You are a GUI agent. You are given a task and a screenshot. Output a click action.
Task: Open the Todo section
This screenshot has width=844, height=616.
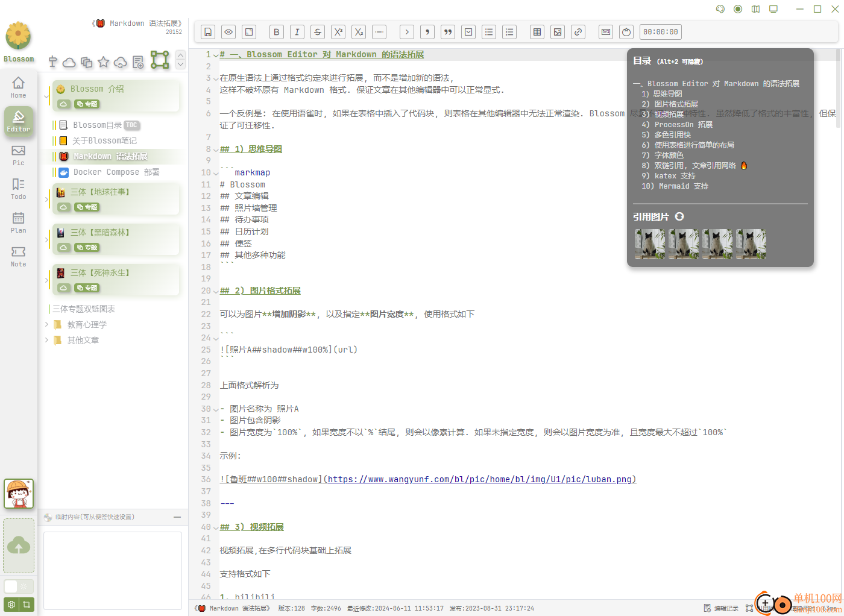pos(19,189)
